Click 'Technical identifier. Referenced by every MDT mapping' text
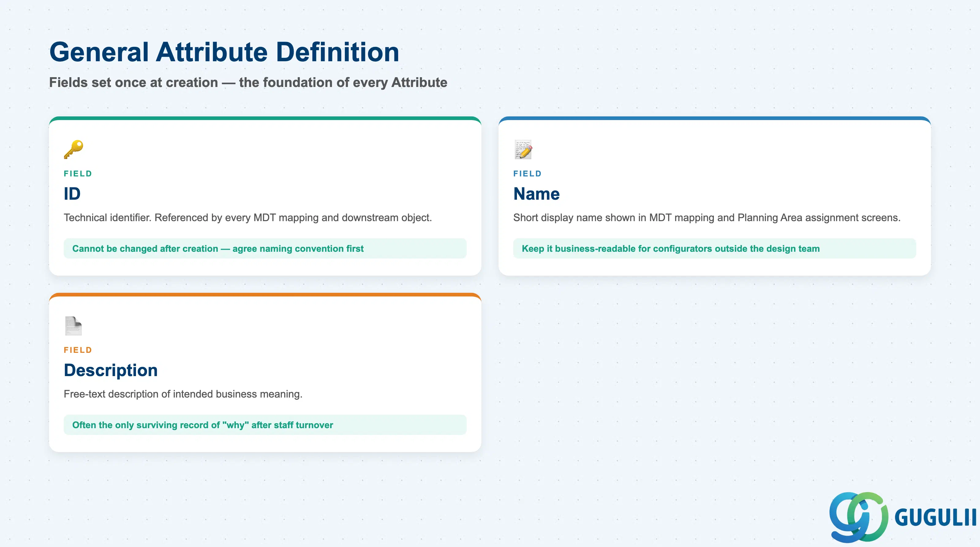The width and height of the screenshot is (980, 547). [248, 217]
